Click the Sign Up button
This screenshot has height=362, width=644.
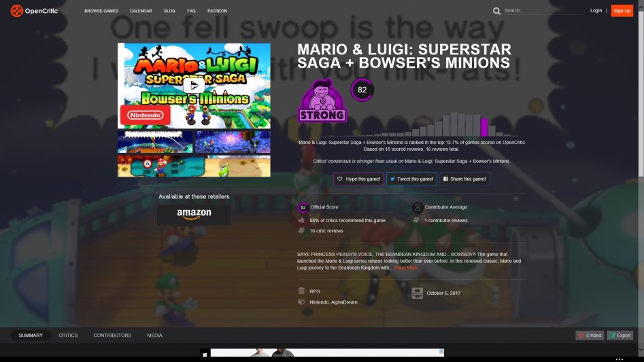click(622, 11)
